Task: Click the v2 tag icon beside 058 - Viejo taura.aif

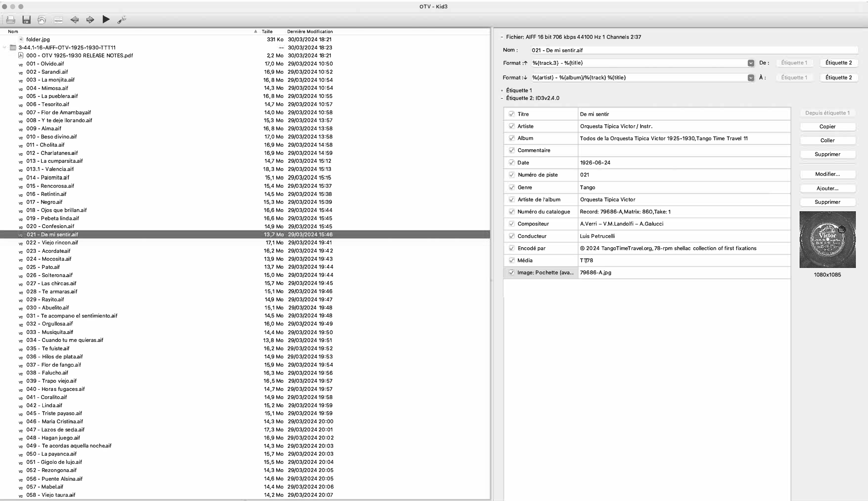Action: pyautogui.click(x=21, y=496)
